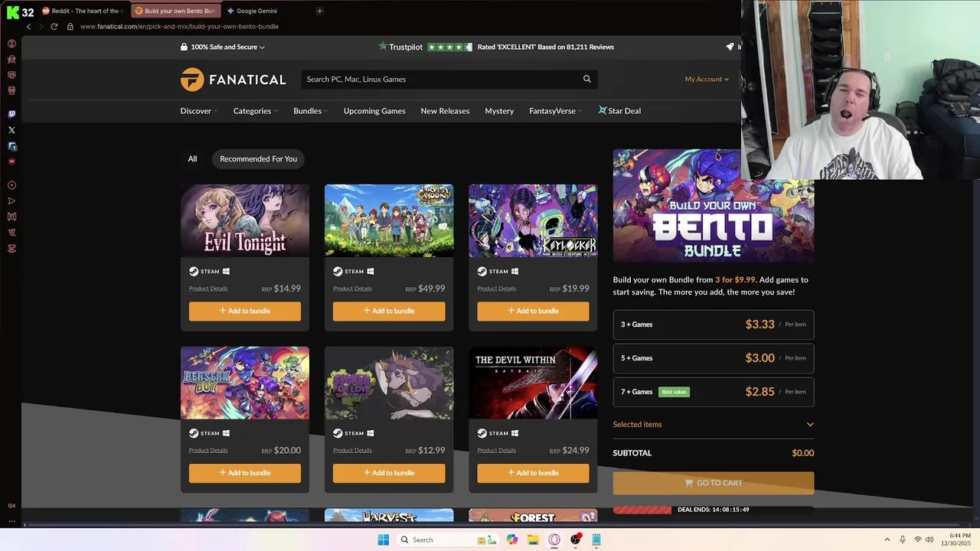The height and width of the screenshot is (551, 980).
Task: Click the volume icon in system tray
Action: pos(929,540)
